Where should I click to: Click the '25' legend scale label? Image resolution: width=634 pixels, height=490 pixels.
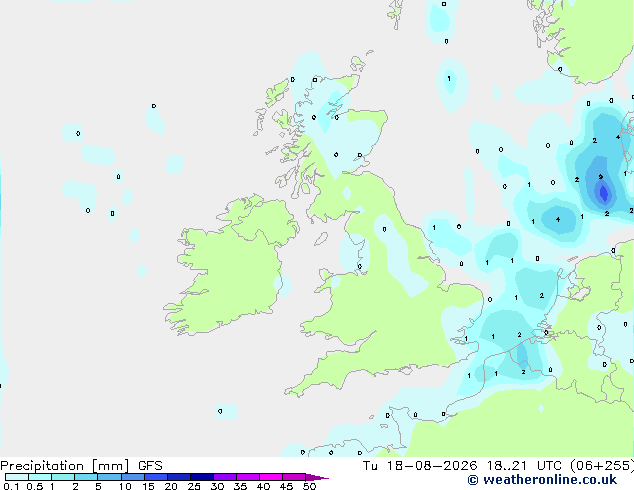(x=194, y=486)
